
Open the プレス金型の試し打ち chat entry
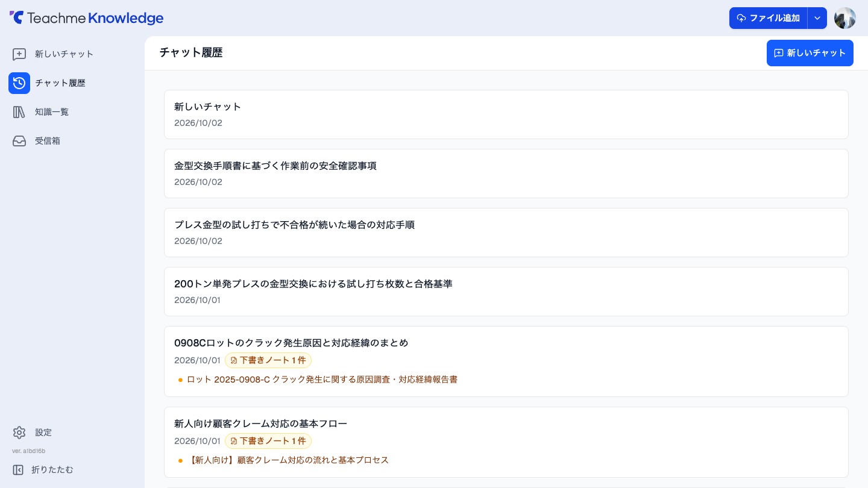point(506,233)
